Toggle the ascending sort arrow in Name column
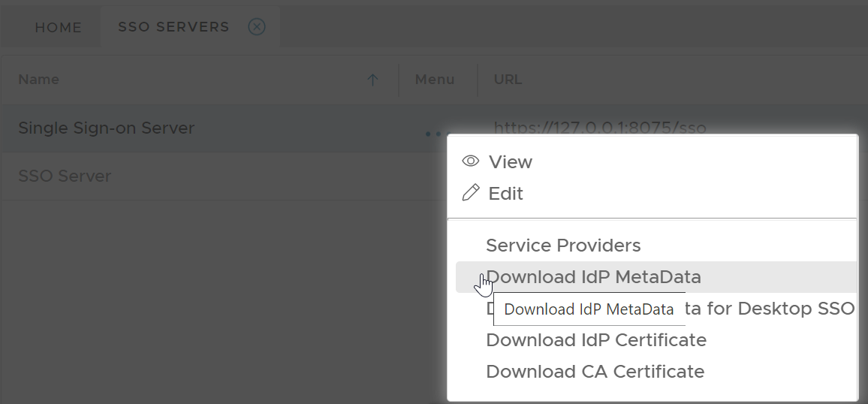Viewport: 868px width, 404px height. [x=372, y=80]
